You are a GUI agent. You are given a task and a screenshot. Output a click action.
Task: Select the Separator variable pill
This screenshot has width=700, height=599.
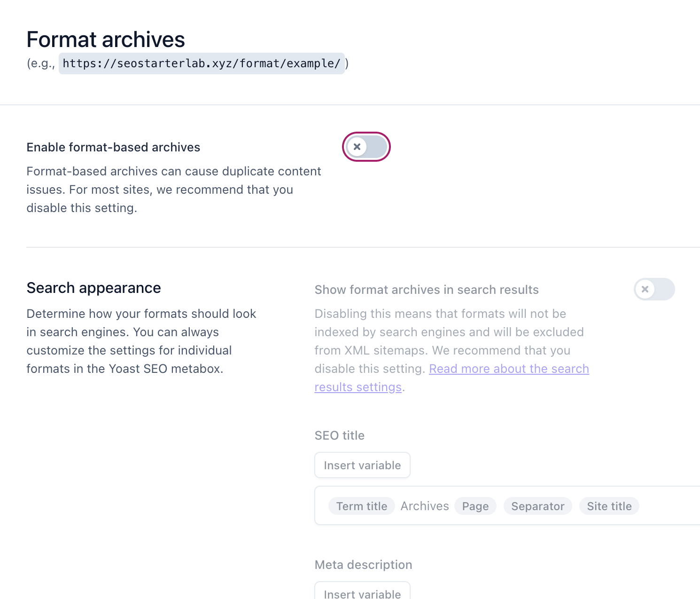(537, 506)
